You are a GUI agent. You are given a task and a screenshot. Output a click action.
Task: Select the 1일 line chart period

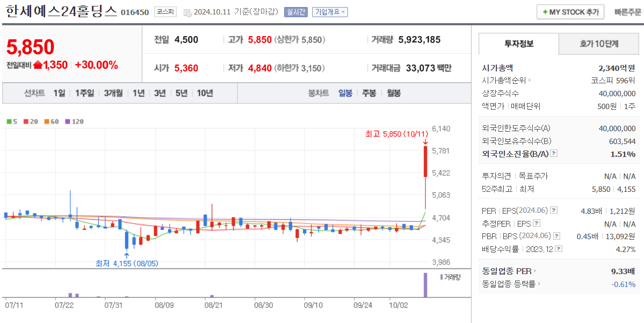(x=59, y=94)
